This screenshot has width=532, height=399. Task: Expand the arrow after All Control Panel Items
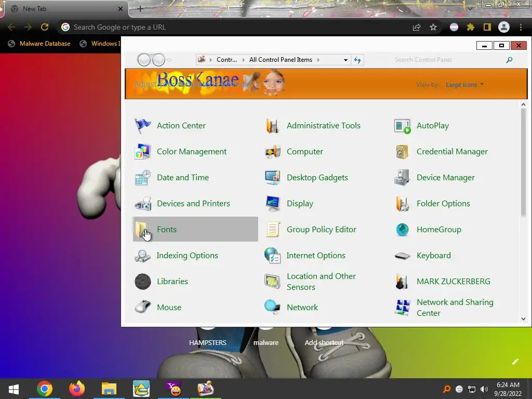tap(318, 60)
